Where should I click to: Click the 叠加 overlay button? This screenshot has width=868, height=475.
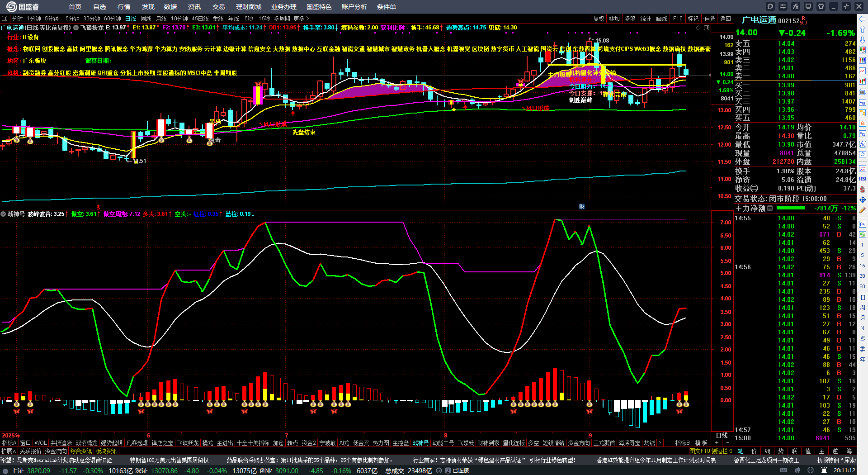click(x=614, y=19)
